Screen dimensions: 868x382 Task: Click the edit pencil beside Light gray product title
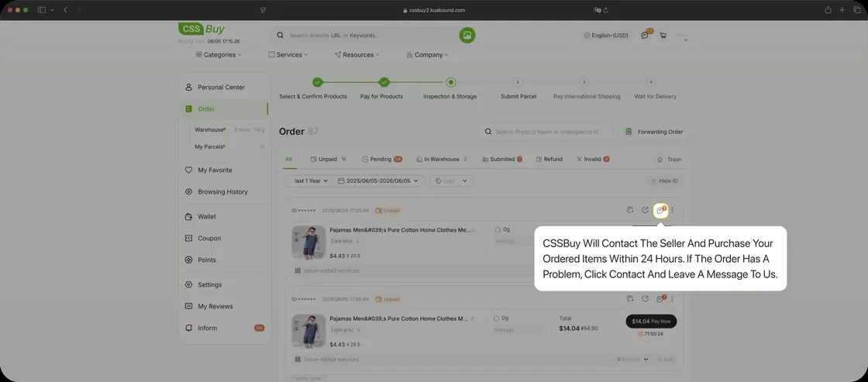[x=474, y=319]
